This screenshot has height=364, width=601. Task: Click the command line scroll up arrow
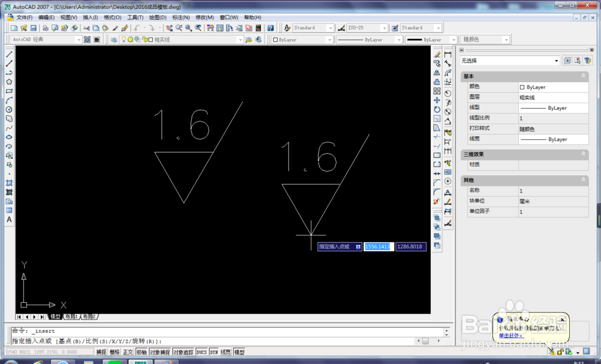[x=447, y=330]
